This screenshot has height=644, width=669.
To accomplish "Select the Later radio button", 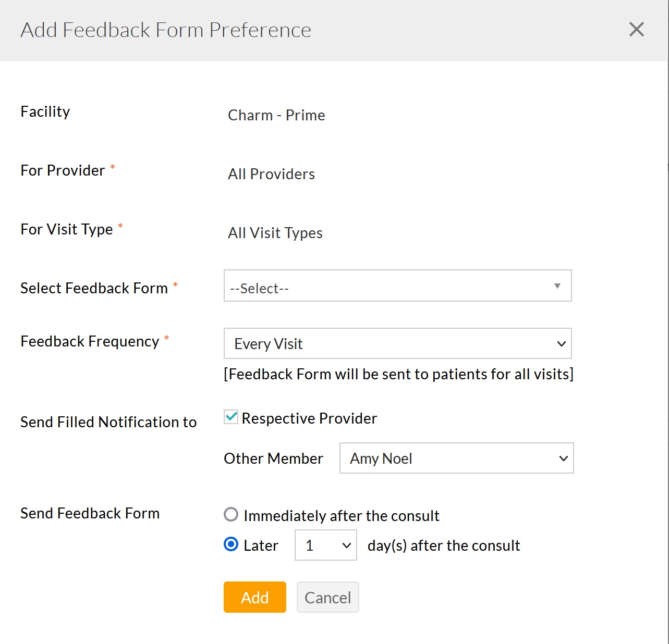I will coord(231,544).
